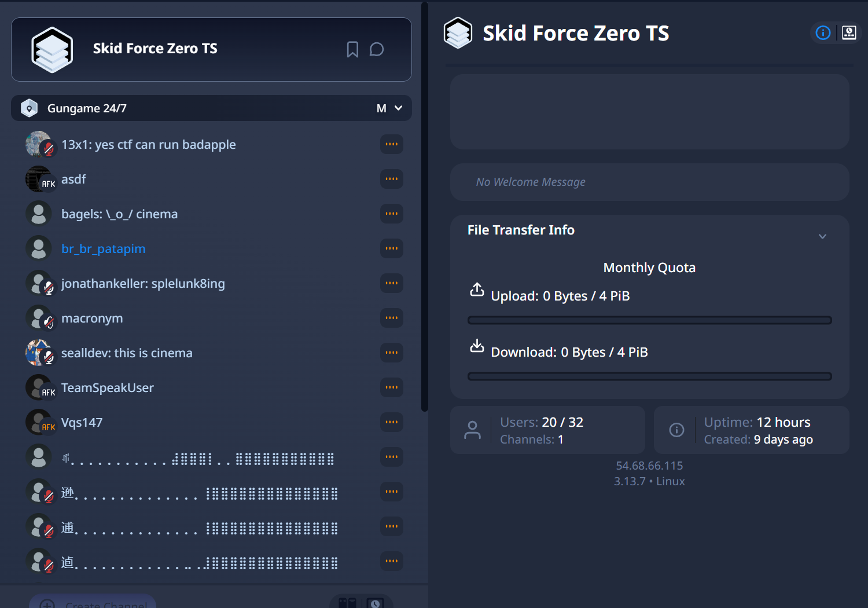Select the Gungame 24/7 channel name
This screenshot has width=868, height=608.
(x=87, y=108)
